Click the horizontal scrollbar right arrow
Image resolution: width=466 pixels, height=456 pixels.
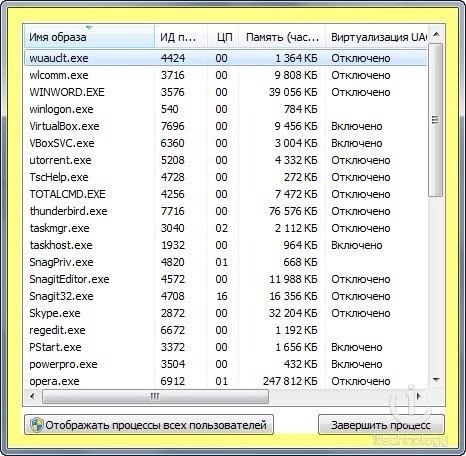(x=419, y=396)
